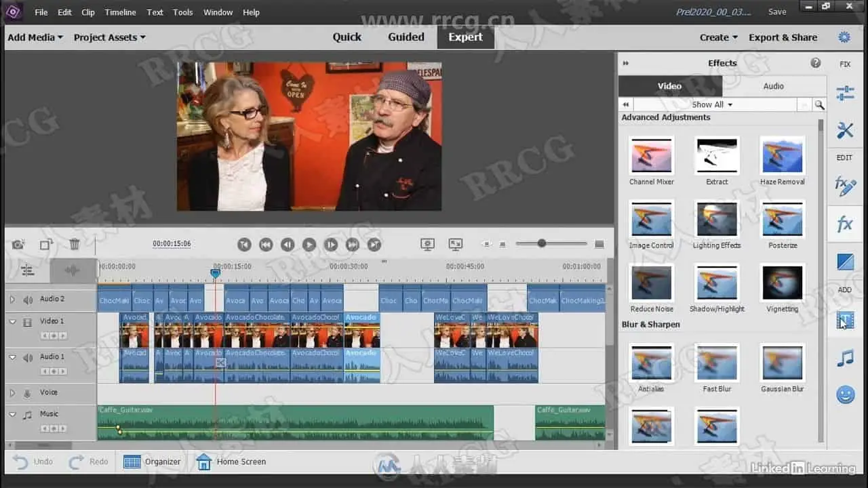Viewport: 868px width, 488px height.
Task: Click the timeline zoom in icon
Action: (599, 244)
